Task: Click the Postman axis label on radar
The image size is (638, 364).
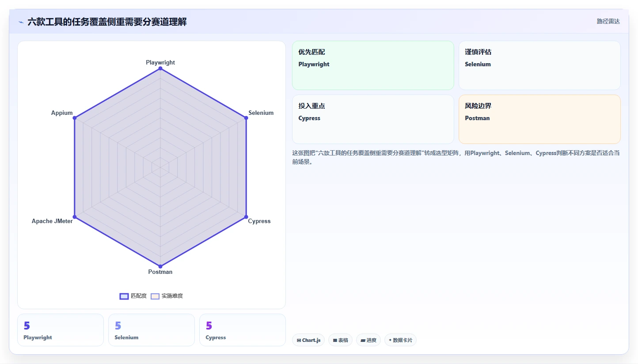Action: pos(160,272)
